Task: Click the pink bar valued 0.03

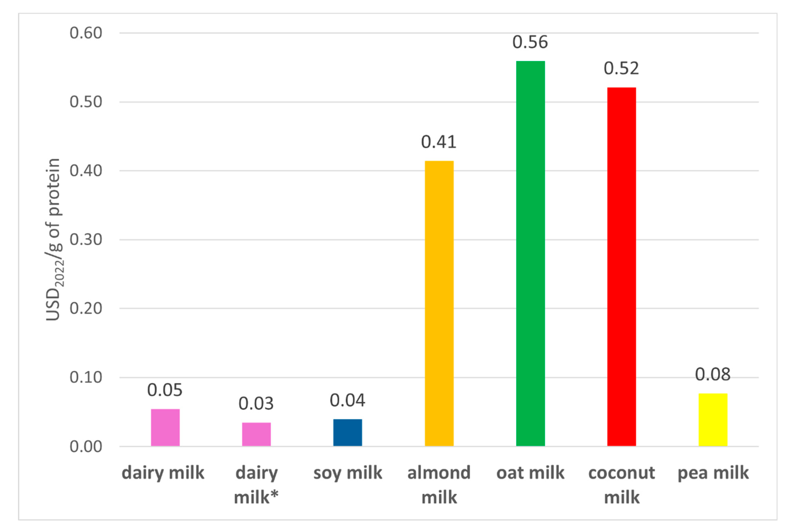Action: pos(256,434)
